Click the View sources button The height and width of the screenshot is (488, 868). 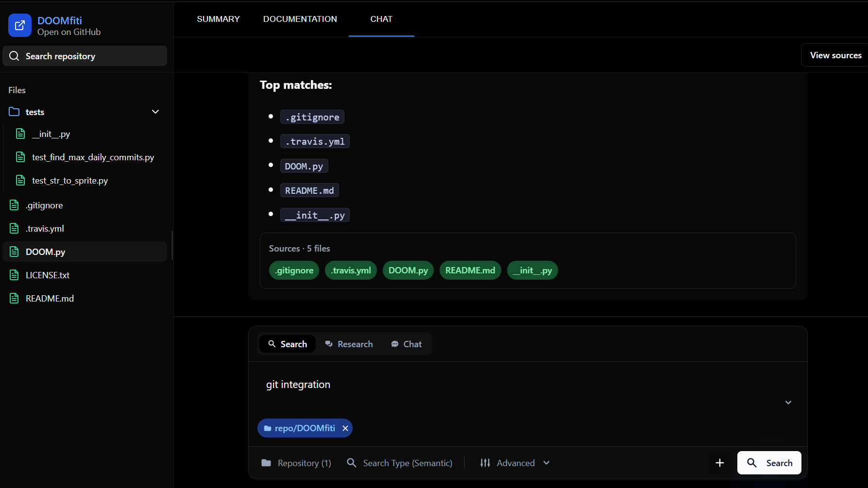coord(835,55)
